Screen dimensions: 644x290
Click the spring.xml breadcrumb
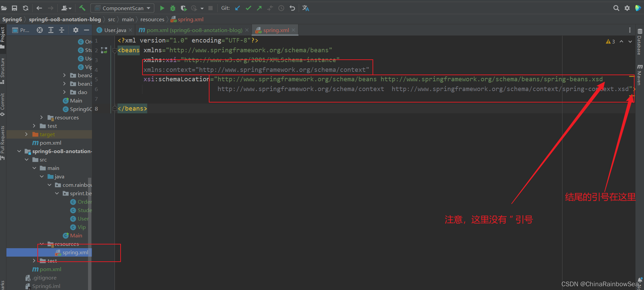pyautogui.click(x=187, y=19)
